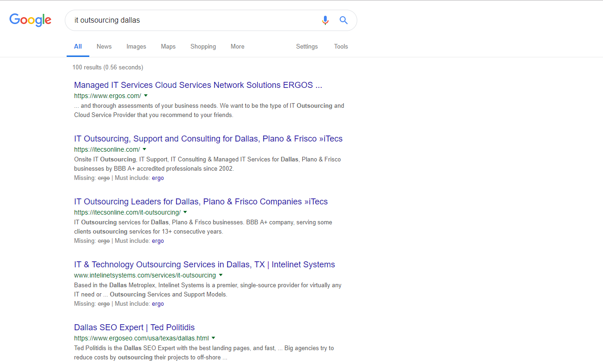Click 'ergo' must include link under the 'IT Outsourcing, Support and Consulting' result
The width and height of the screenshot is (603, 364).
[x=158, y=178]
